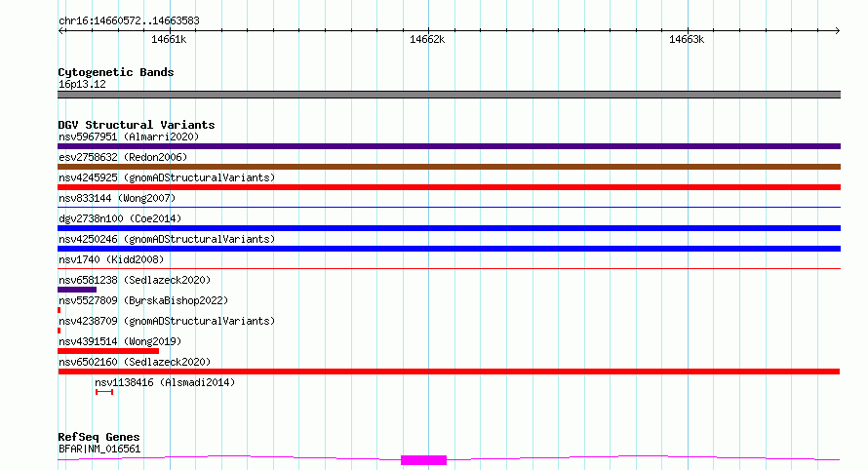
Task: Open the BFAR|NM_016561 gene label
Action: [x=99, y=449]
